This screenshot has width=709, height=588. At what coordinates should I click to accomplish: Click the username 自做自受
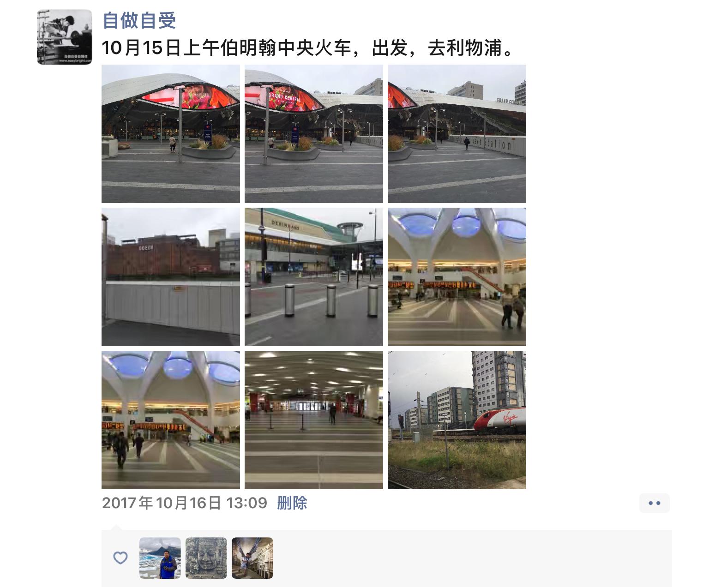[x=139, y=20]
